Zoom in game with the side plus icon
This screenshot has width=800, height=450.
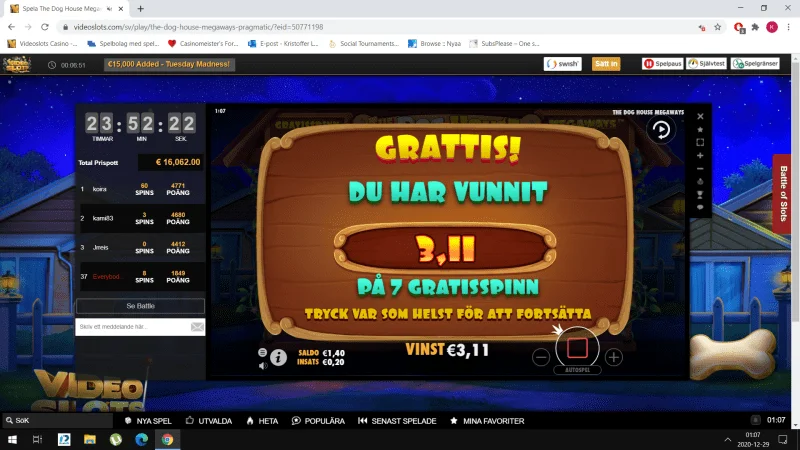700,156
